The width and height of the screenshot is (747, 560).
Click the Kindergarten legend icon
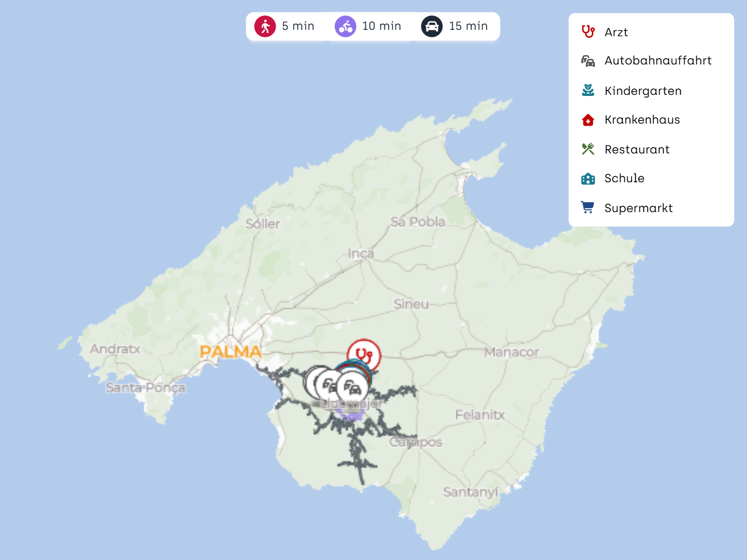[588, 91]
